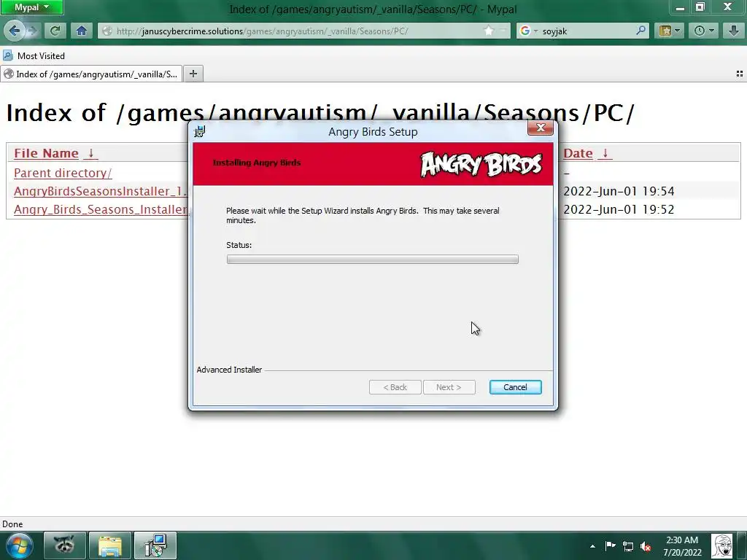Click the Date column sort arrow
Image resolution: width=747 pixels, height=560 pixels.
[605, 153]
